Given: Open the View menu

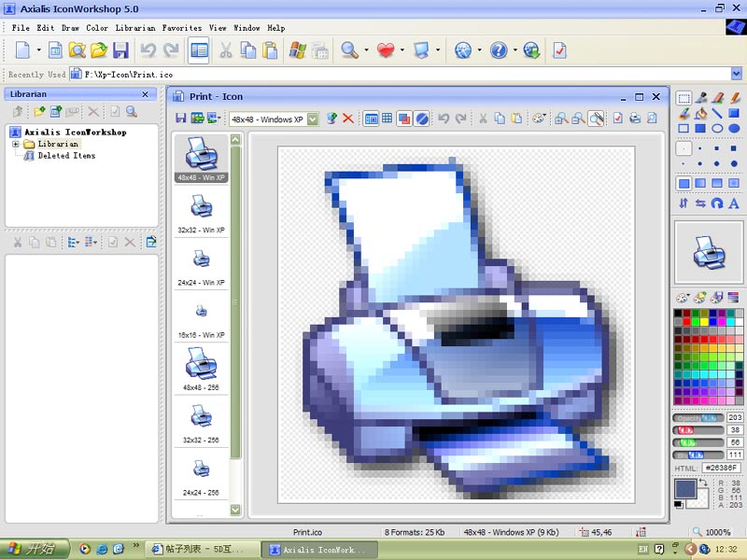Looking at the screenshot, I should 218,28.
